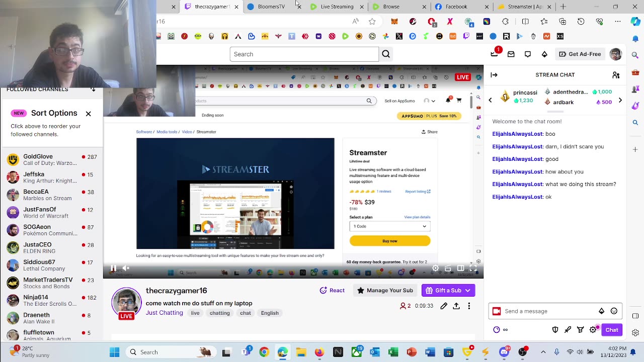Open the browser Extensions puzzle icon
Viewport: 644px width, 362px height.
[x=505, y=22]
